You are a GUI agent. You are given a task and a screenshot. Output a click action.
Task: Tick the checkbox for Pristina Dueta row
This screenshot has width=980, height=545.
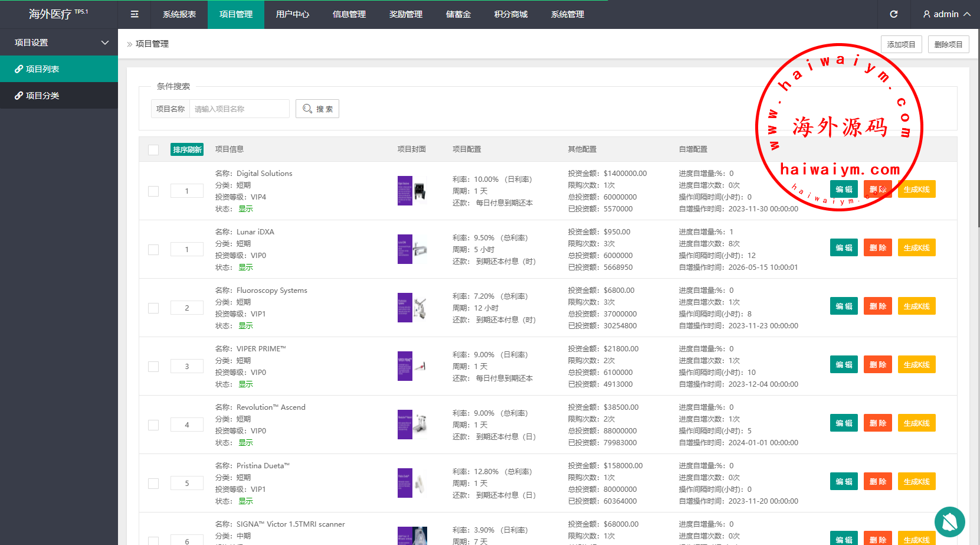[153, 483]
